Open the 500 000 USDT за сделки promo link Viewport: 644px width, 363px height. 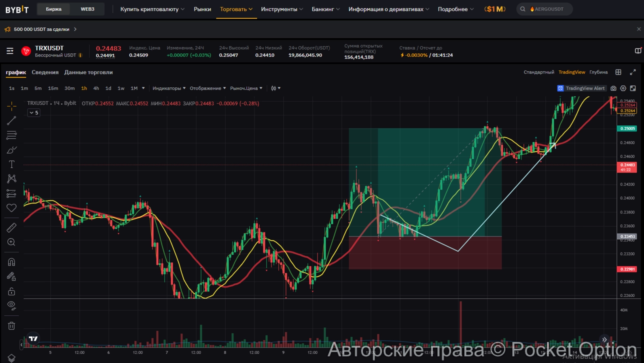pos(41,29)
